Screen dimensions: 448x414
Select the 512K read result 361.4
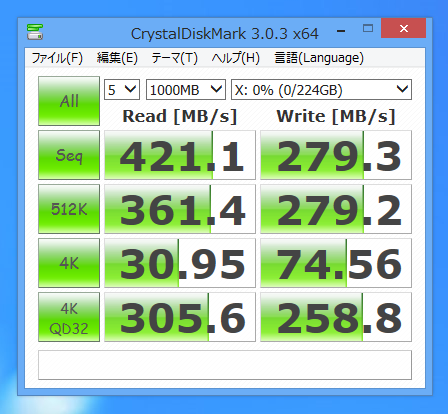(180, 209)
